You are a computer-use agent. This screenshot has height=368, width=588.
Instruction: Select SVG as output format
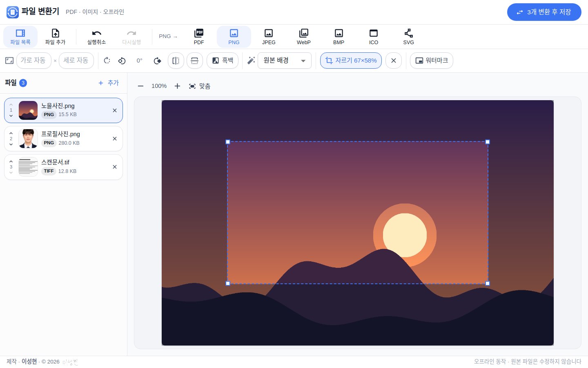tap(408, 37)
